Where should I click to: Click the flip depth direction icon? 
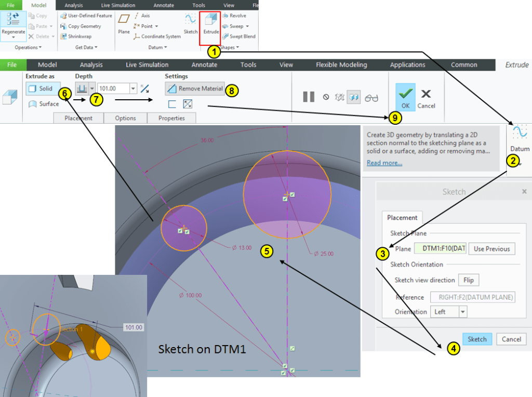point(144,89)
